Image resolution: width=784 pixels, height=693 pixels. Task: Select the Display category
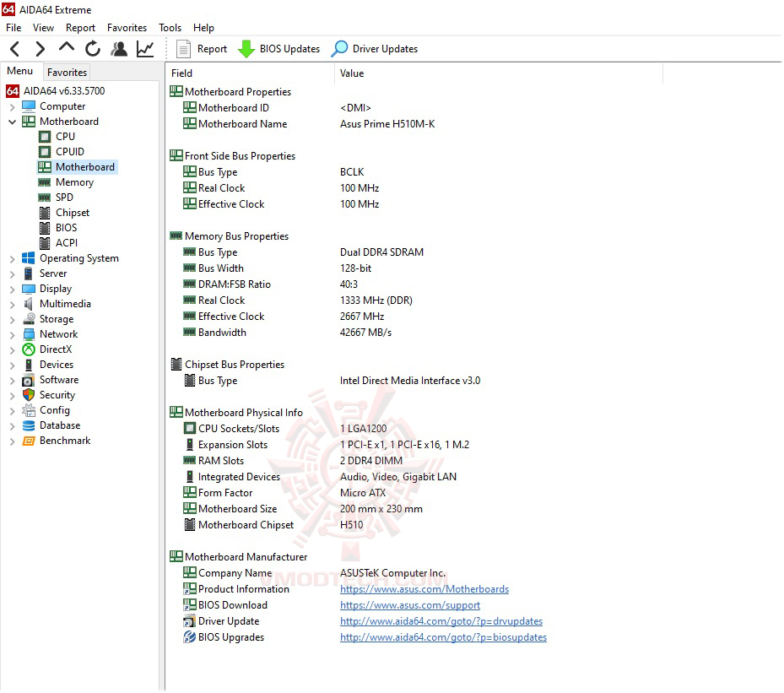pyautogui.click(x=47, y=289)
